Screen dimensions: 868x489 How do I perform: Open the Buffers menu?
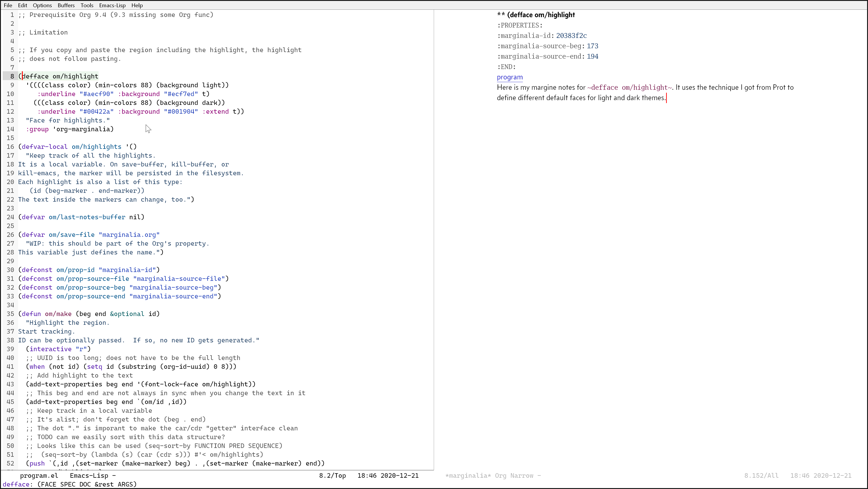[66, 5]
